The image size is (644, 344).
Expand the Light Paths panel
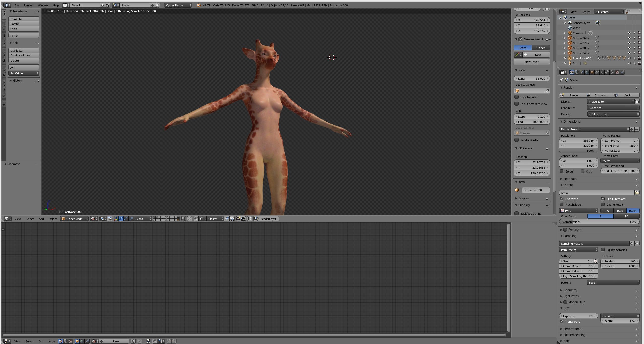pos(571,296)
